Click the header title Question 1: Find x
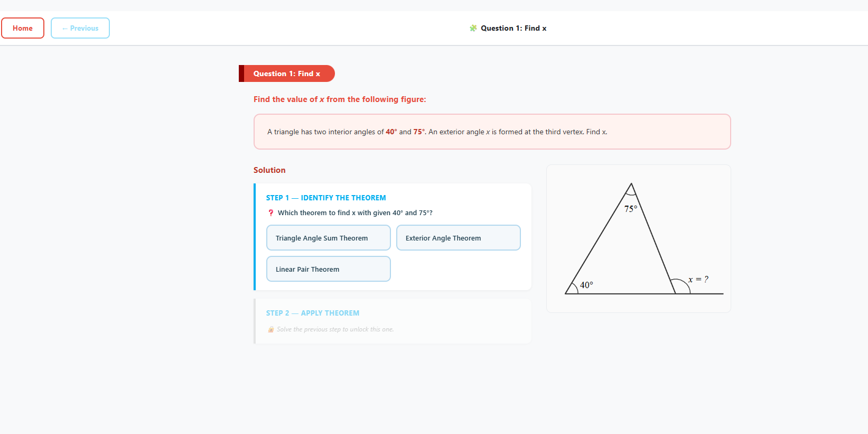868x434 pixels. [x=514, y=28]
